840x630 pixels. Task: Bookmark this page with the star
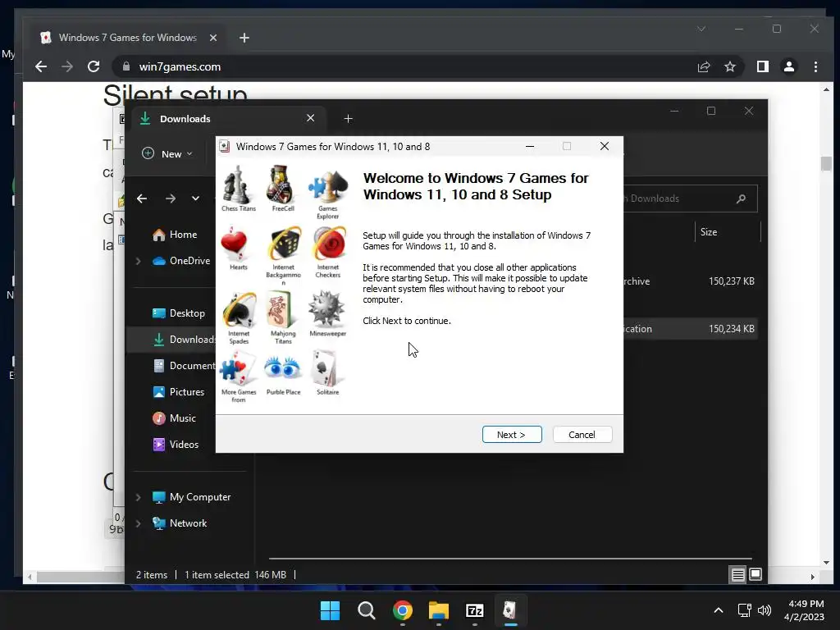[729, 66]
